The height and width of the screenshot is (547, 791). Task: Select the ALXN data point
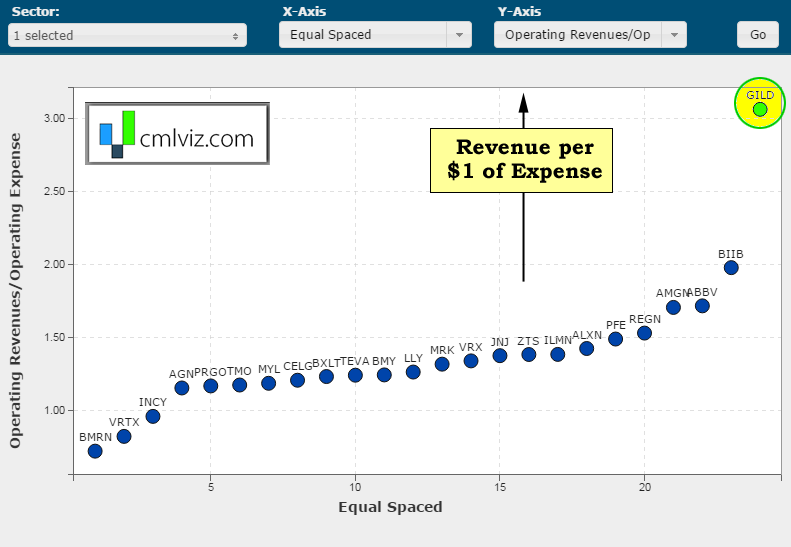coord(586,348)
